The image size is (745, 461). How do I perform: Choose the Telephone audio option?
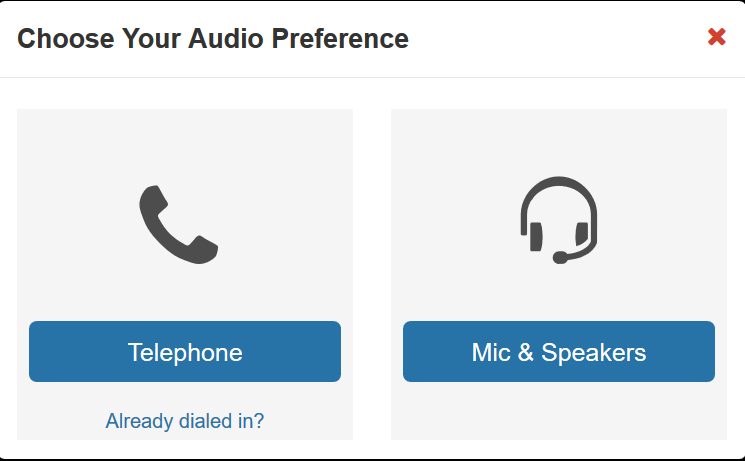[185, 352]
